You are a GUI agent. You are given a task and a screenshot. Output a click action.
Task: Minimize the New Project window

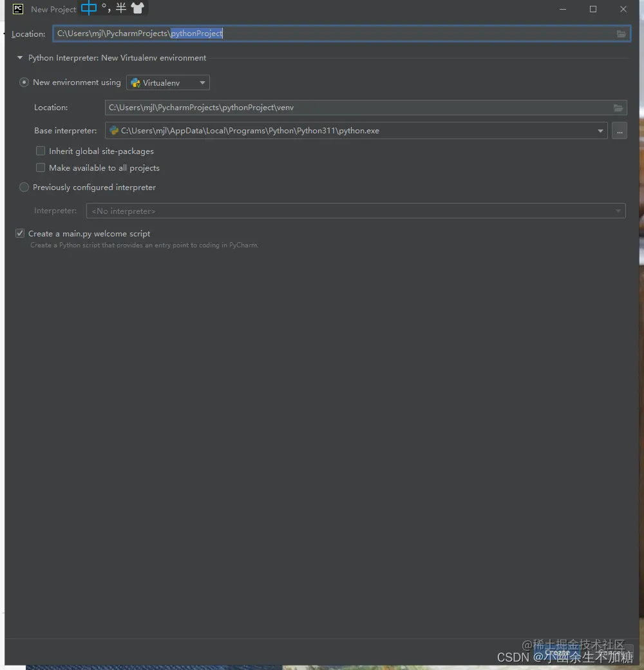(563, 9)
